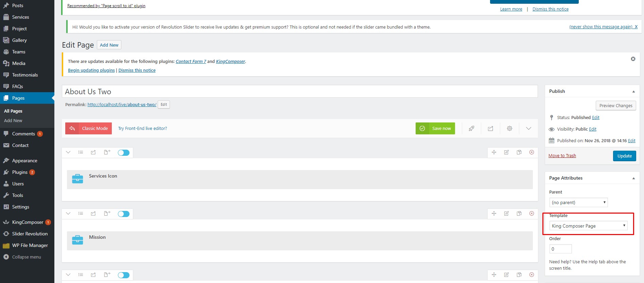The height and width of the screenshot is (283, 644).
Task: Click the move handle icon on Mission row
Action: (494, 214)
